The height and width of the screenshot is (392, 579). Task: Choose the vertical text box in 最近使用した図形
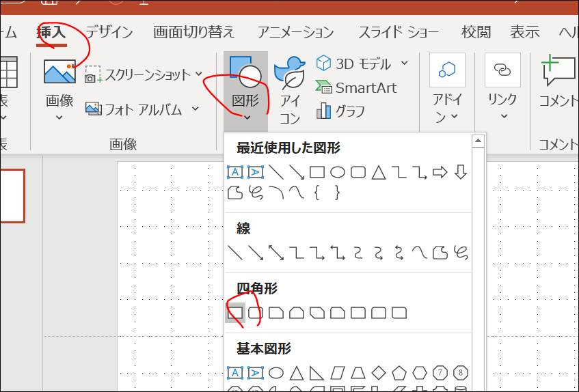click(x=256, y=172)
